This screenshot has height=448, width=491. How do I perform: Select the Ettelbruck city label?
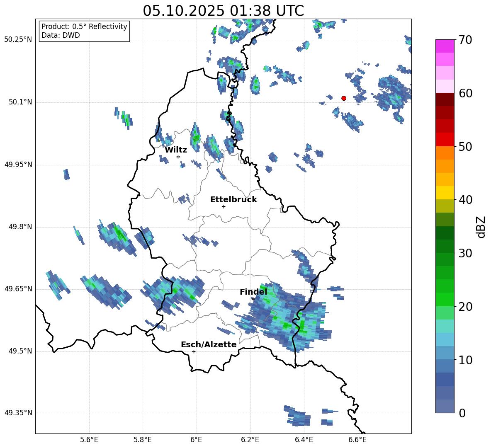(x=233, y=200)
